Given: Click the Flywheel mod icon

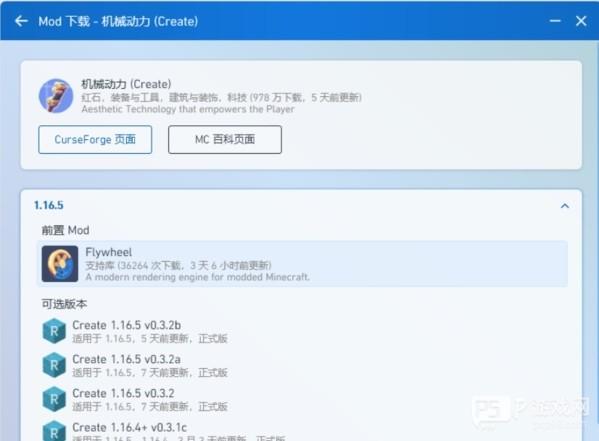Looking at the screenshot, I should coord(60,264).
